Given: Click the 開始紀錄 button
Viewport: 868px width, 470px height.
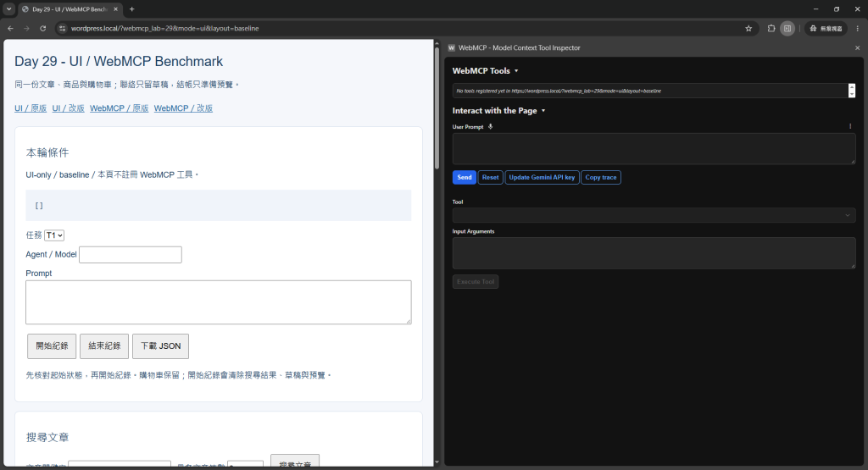Looking at the screenshot, I should pos(52,346).
